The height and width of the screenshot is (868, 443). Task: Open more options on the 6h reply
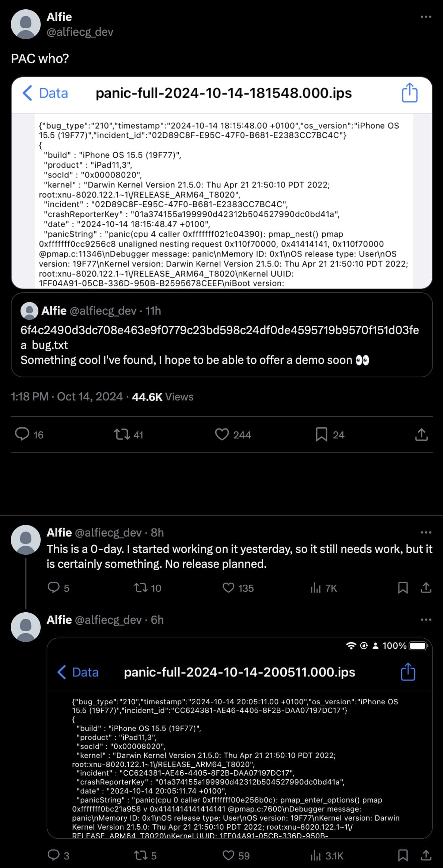point(425,620)
